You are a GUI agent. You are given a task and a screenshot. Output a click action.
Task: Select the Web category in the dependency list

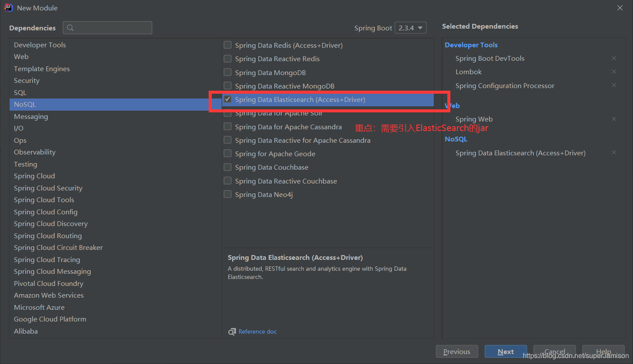(115, 56)
